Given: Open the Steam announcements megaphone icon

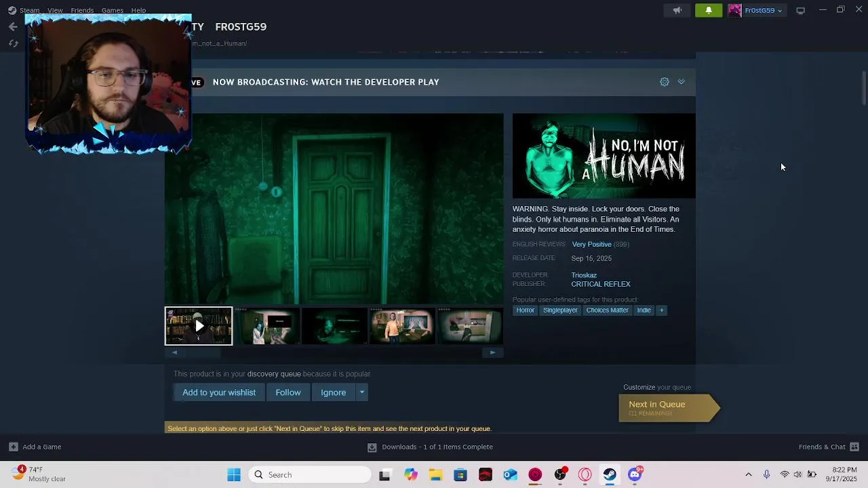Looking at the screenshot, I should (677, 10).
